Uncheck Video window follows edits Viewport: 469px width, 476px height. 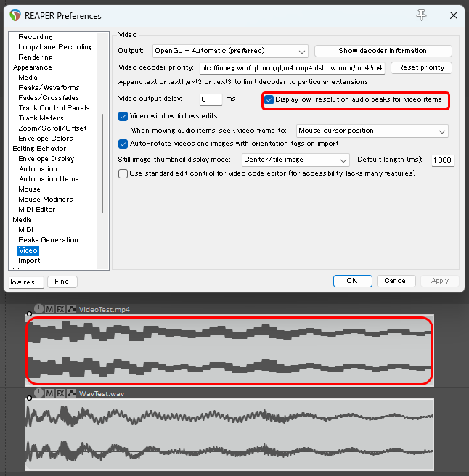click(123, 116)
